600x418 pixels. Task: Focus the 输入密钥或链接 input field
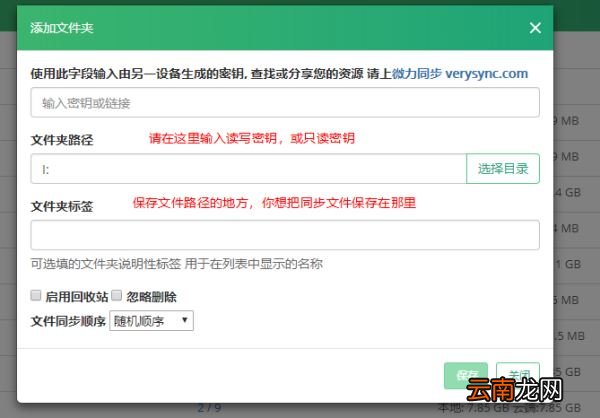[285, 103]
